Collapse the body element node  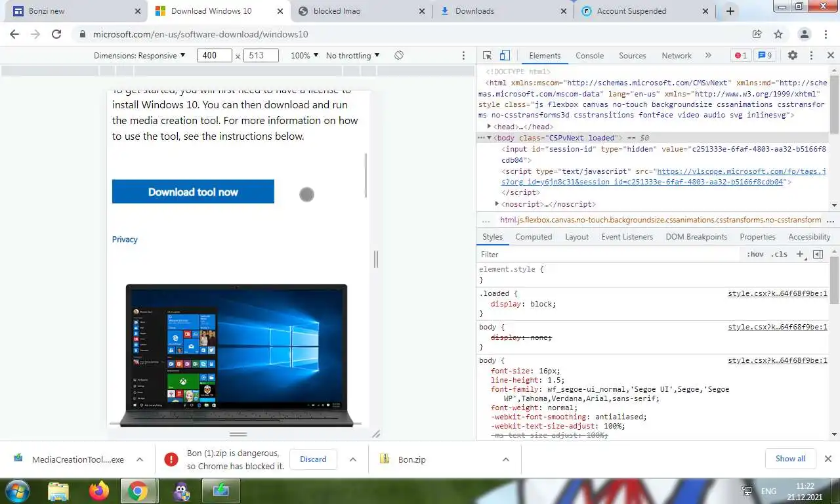click(489, 138)
